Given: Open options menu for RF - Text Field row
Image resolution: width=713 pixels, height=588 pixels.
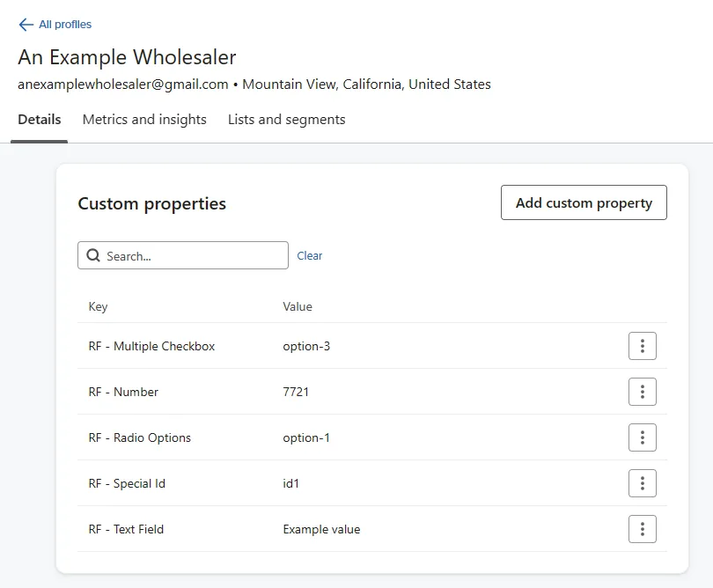Looking at the screenshot, I should point(642,529).
